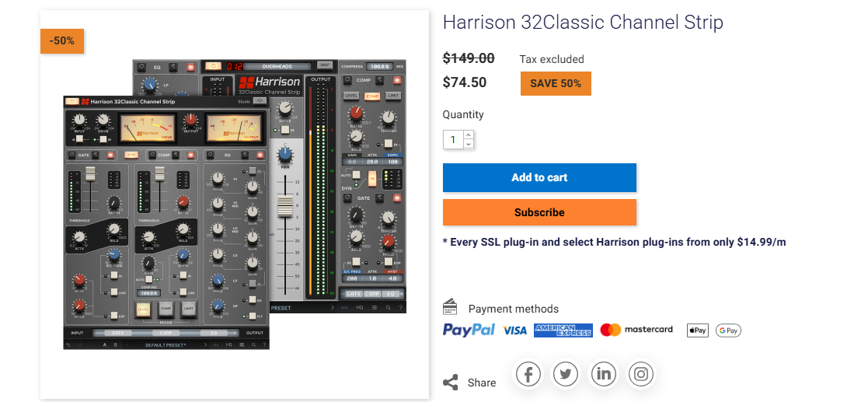Image resolution: width=868 pixels, height=402 pixels.
Task: Click the Tax excluded text
Action: (552, 59)
